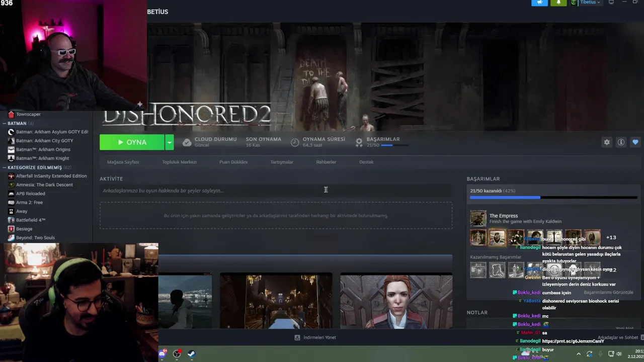Viewport: 644px width, 362px height.
Task: Click the Besiege shield icon
Action: point(11,229)
